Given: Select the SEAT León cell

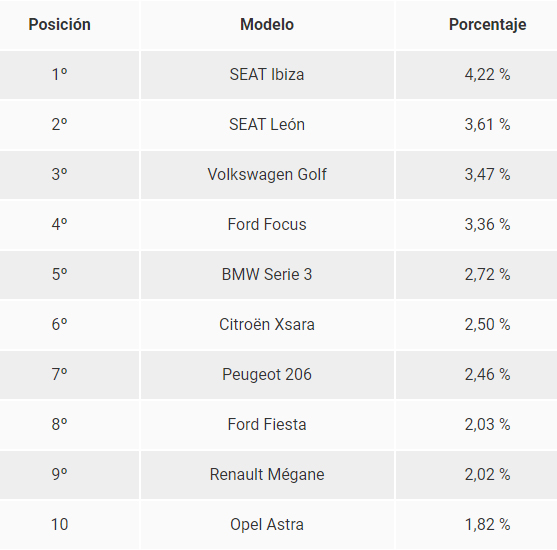Looking at the screenshot, I should pos(267,125).
